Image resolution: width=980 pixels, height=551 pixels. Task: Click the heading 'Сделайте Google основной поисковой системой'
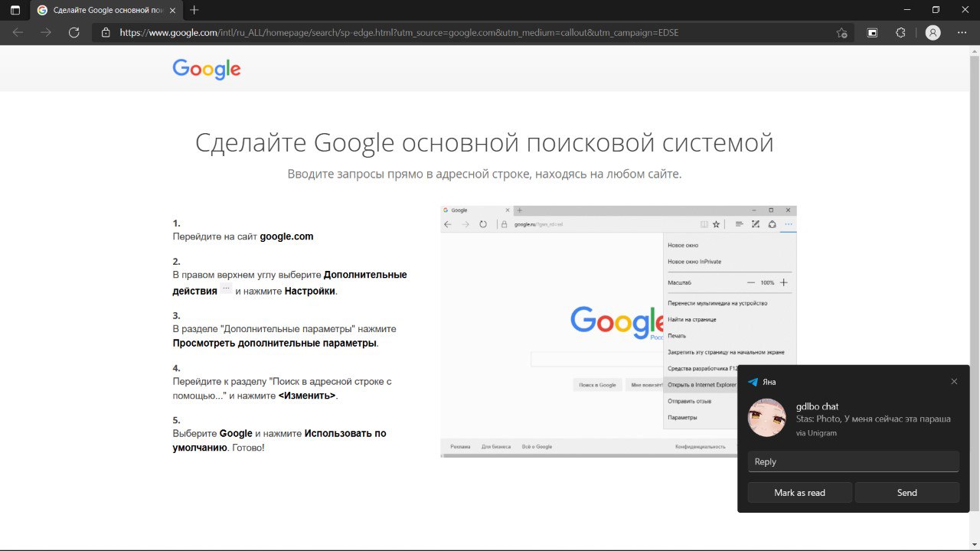pos(484,143)
